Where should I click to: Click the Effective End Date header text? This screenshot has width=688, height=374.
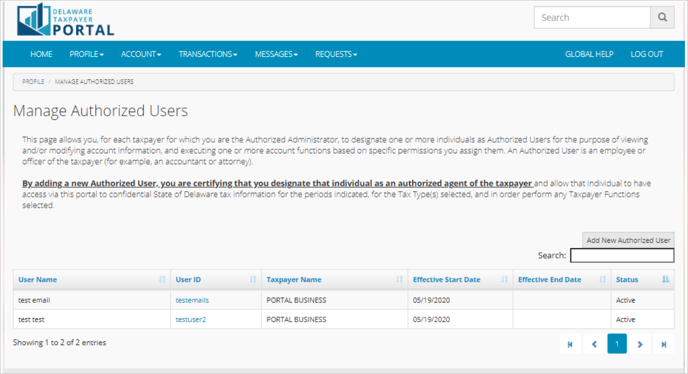coord(550,280)
